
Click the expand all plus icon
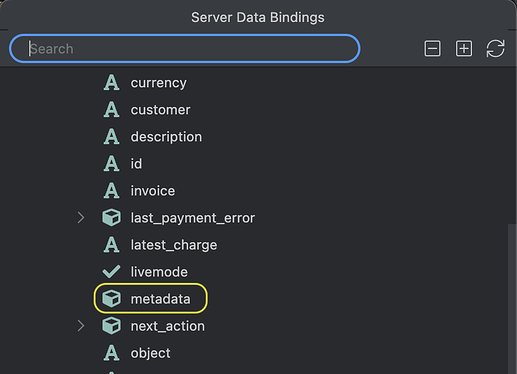click(x=464, y=49)
